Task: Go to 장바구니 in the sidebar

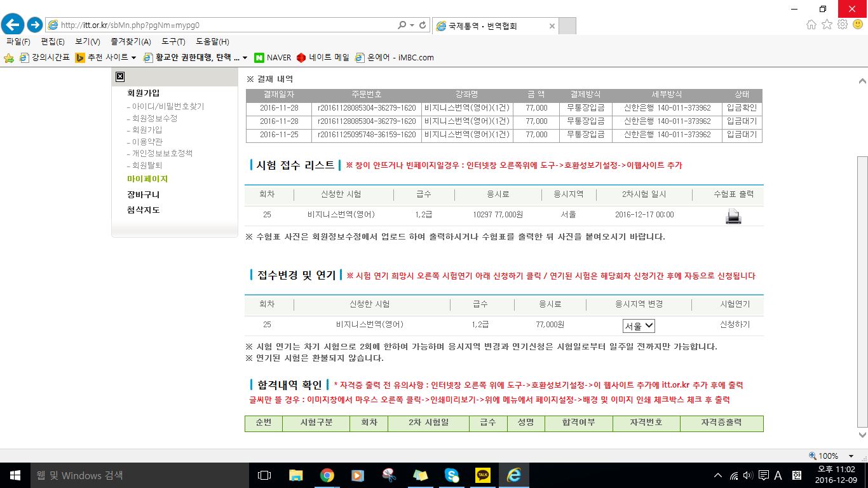Action: pyautogui.click(x=144, y=195)
